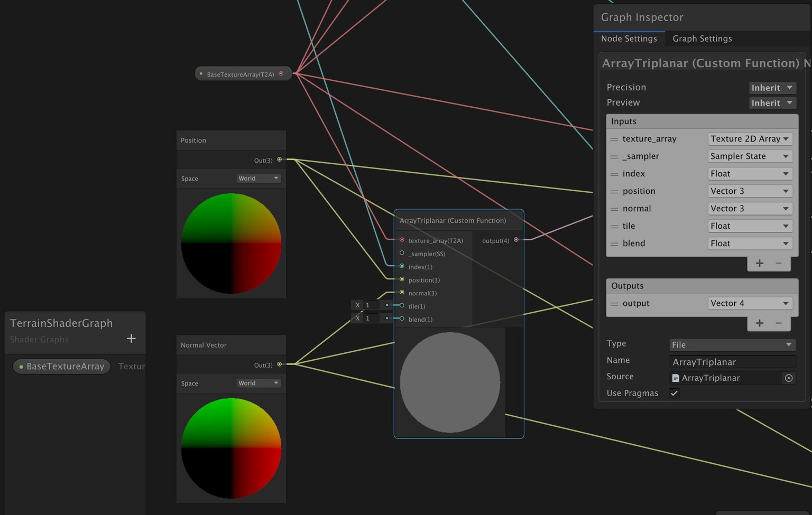Click minus button under Inputs list
This screenshot has height=515, width=812.
(x=779, y=263)
